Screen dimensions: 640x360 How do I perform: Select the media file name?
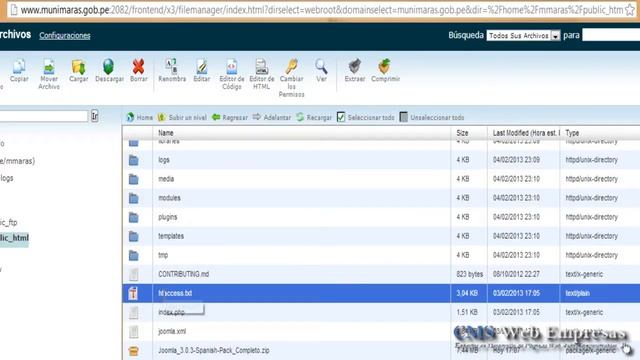tap(166, 179)
